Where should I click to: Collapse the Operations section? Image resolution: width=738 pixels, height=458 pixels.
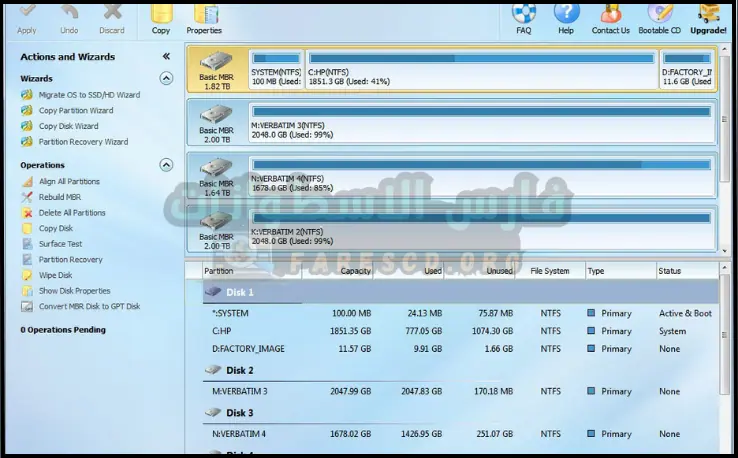click(166, 165)
